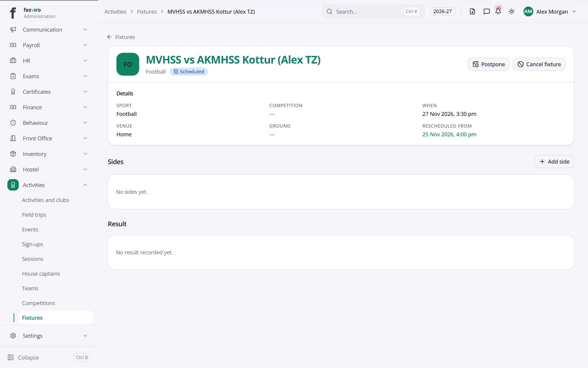This screenshot has width=588, height=368.
Task: Click the Postpone button
Action: tap(489, 64)
